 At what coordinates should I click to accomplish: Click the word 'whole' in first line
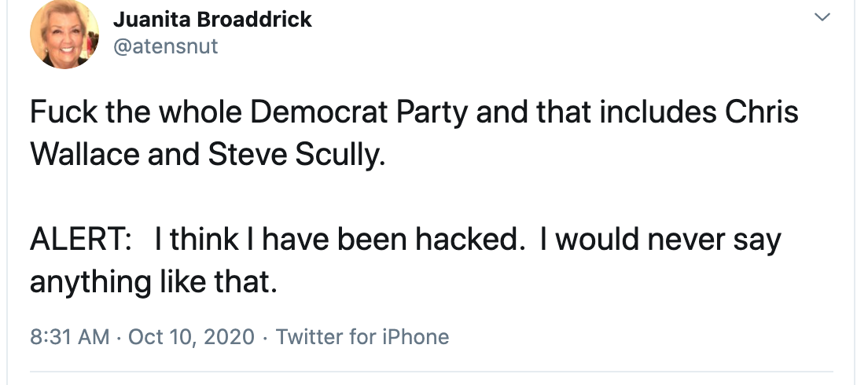(201, 112)
